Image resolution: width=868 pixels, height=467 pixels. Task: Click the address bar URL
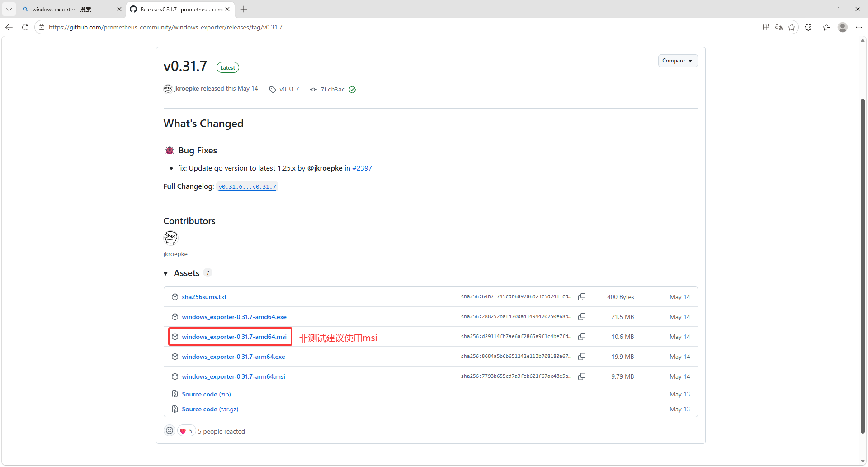point(165,27)
